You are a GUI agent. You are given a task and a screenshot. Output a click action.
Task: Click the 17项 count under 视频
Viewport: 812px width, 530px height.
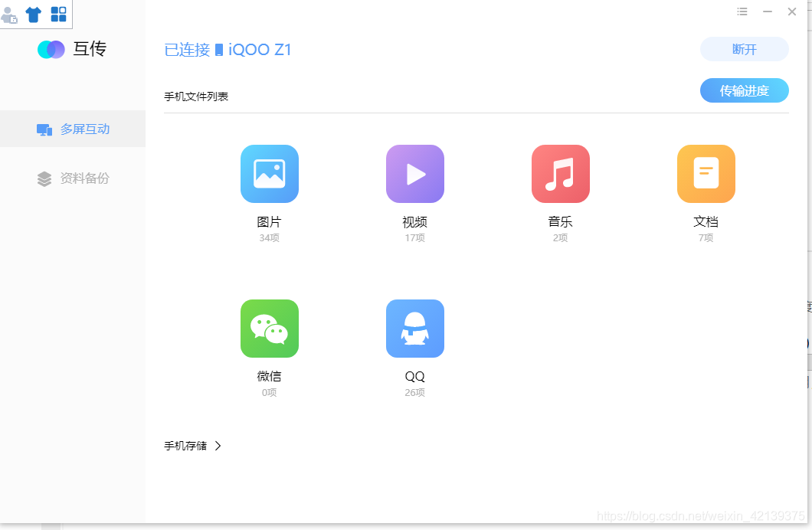coord(414,237)
